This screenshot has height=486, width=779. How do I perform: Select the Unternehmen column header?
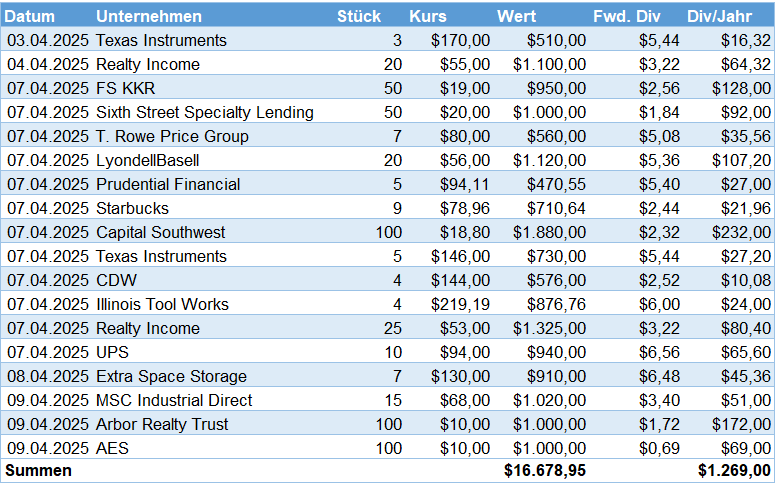[149, 16]
